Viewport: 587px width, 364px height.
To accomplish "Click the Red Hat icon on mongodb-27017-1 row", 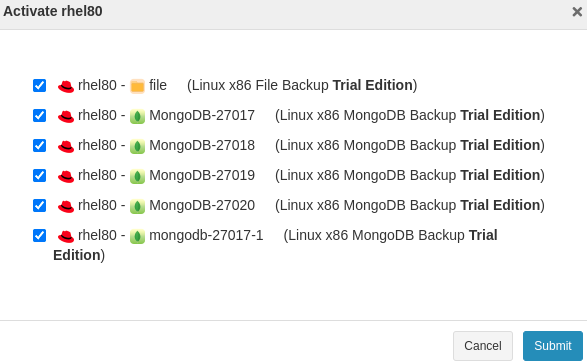I will [x=66, y=237].
